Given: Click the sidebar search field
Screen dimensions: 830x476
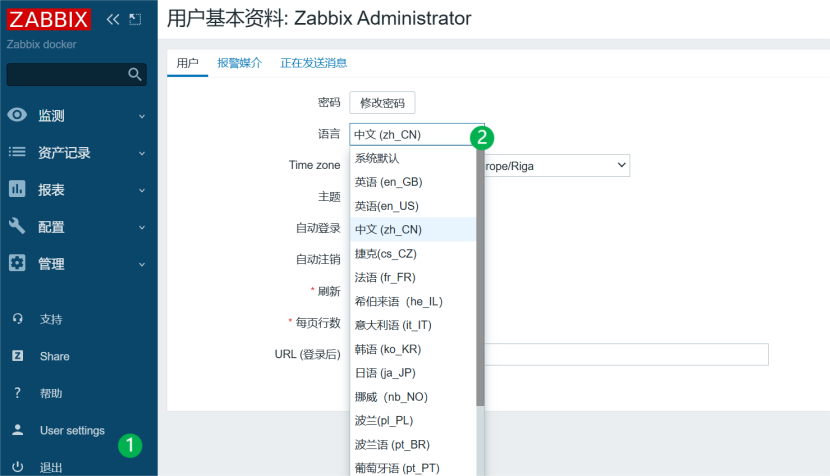Looking at the screenshot, I should 76,74.
